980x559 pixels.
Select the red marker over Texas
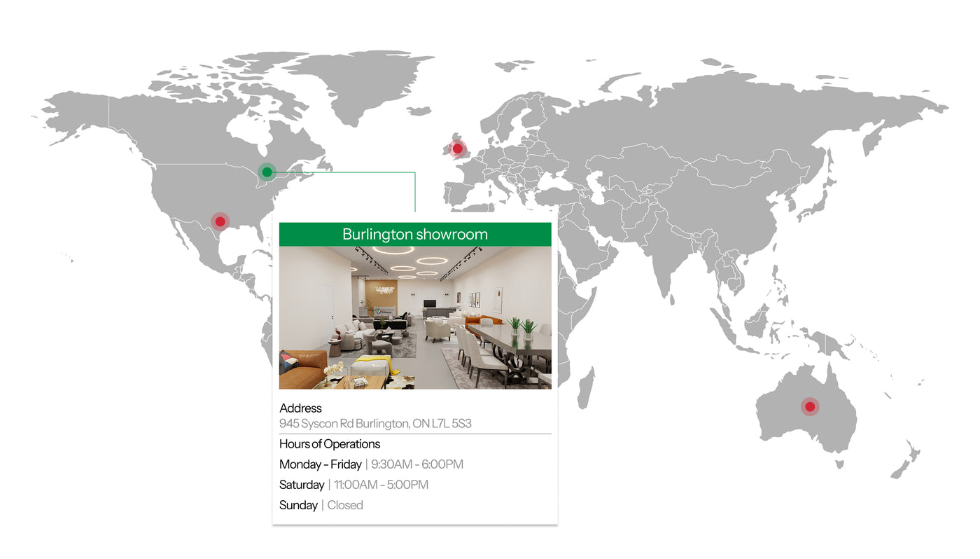click(x=220, y=221)
